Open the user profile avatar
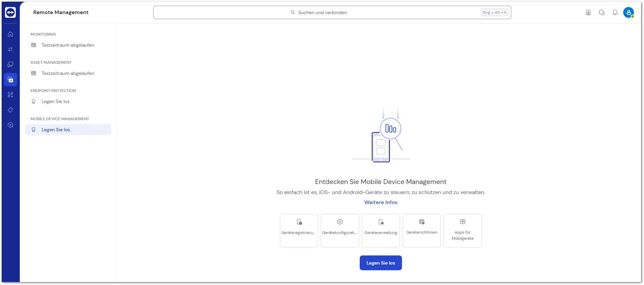Image resolution: width=644 pixels, height=285 pixels. click(629, 12)
